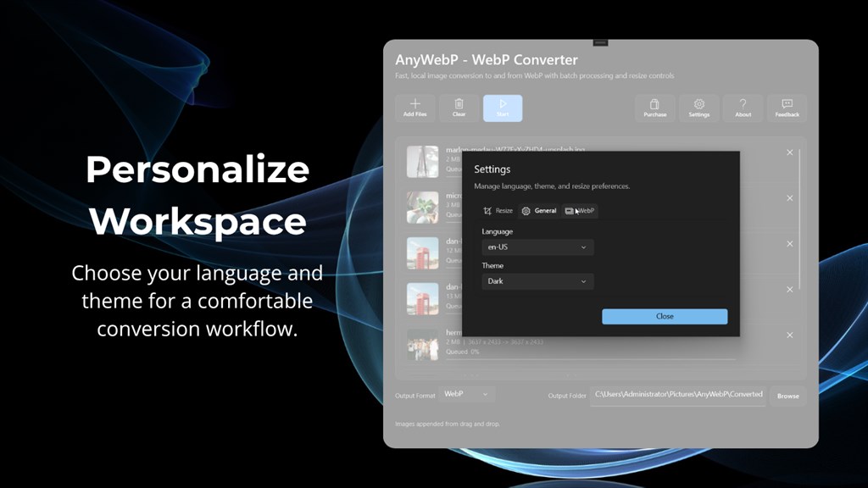Browse for an output folder
The image size is (868, 488).
point(787,396)
